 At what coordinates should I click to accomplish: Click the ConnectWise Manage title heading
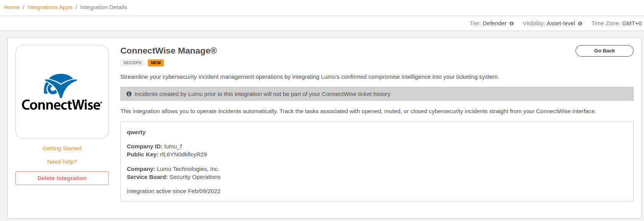click(168, 51)
